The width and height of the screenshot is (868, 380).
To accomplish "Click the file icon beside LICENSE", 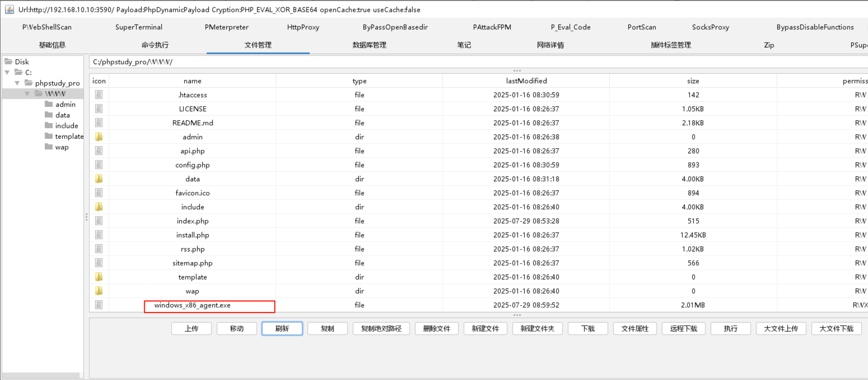I will pos(99,109).
